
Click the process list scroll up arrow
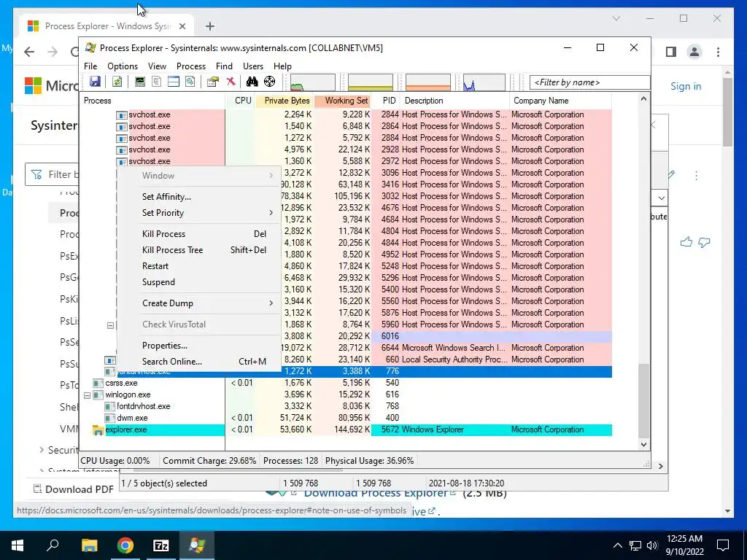(643, 99)
